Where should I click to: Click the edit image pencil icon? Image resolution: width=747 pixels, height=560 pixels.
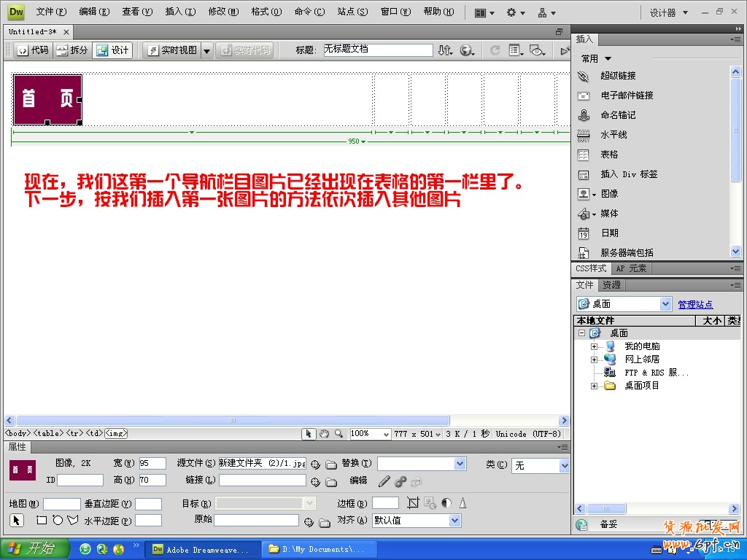point(384,481)
